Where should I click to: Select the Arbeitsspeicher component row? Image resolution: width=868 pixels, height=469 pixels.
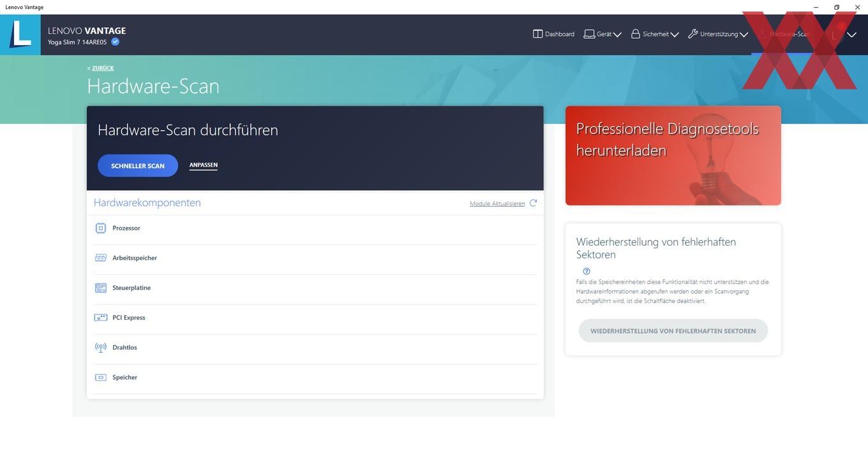315,258
